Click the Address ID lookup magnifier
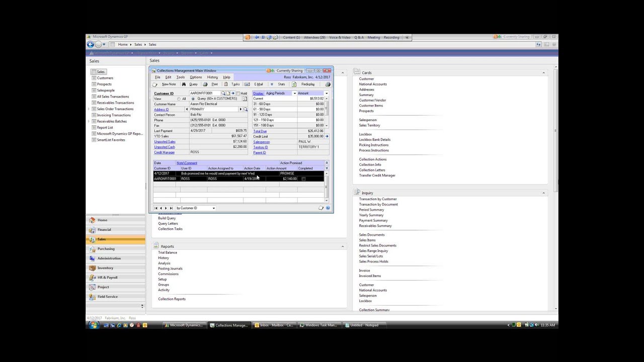Image resolution: width=644 pixels, height=362 pixels. [x=246, y=109]
